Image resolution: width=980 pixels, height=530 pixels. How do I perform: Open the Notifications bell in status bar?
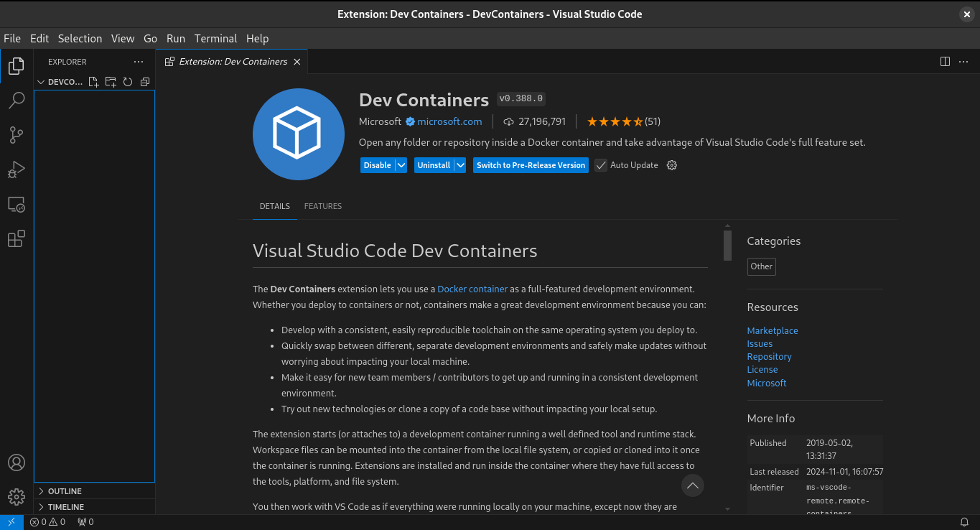click(x=964, y=522)
